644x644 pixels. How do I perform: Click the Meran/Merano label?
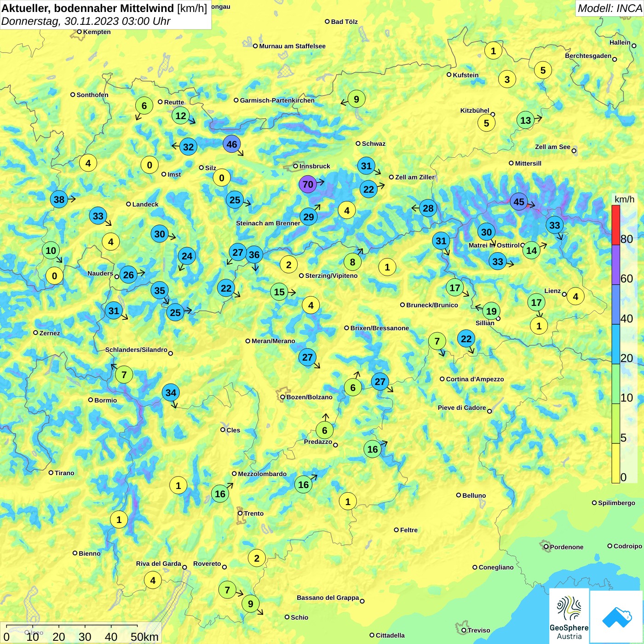[x=273, y=341]
